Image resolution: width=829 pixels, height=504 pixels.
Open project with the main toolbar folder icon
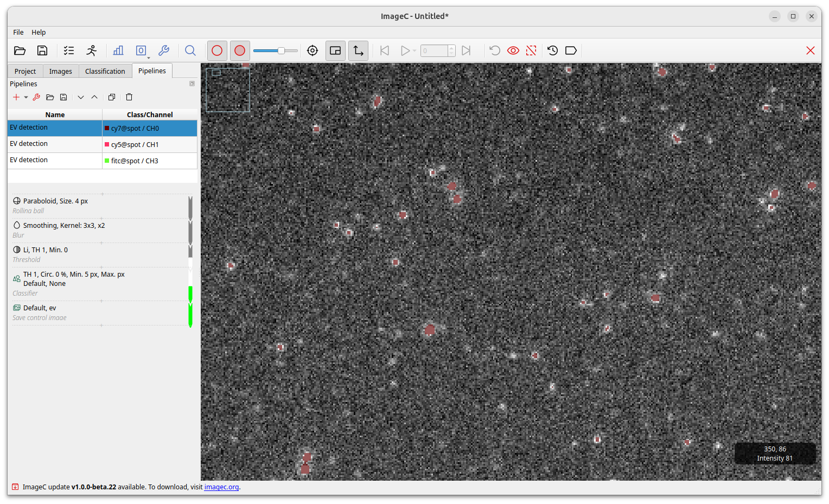[20, 50]
